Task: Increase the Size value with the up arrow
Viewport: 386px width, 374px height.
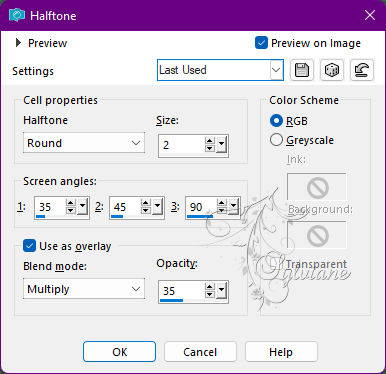Action: 210,141
